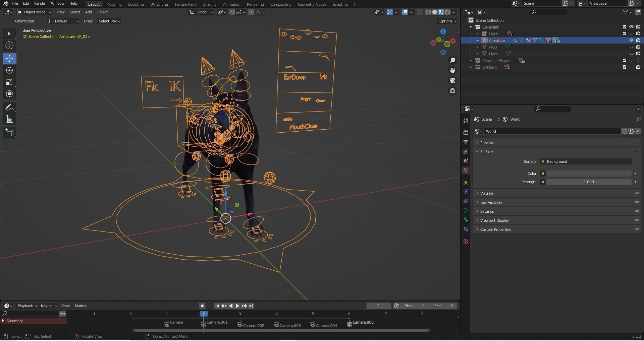Click the timeline horizontal scrollbar
This screenshot has width=644, height=341.
point(281,331)
